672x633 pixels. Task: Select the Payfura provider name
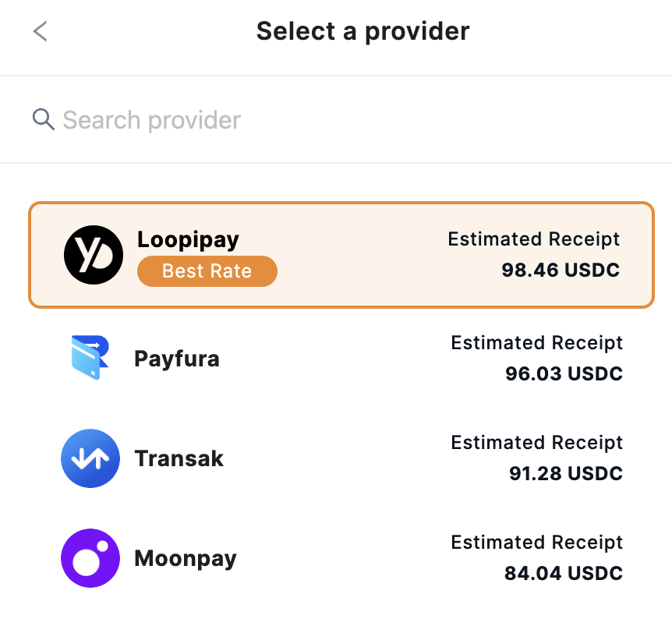pyautogui.click(x=177, y=359)
